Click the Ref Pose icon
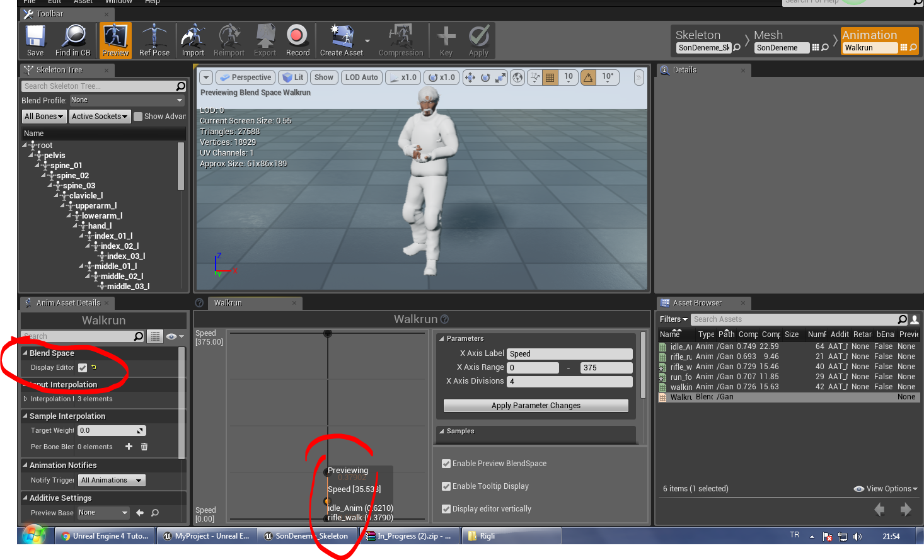 pyautogui.click(x=154, y=41)
